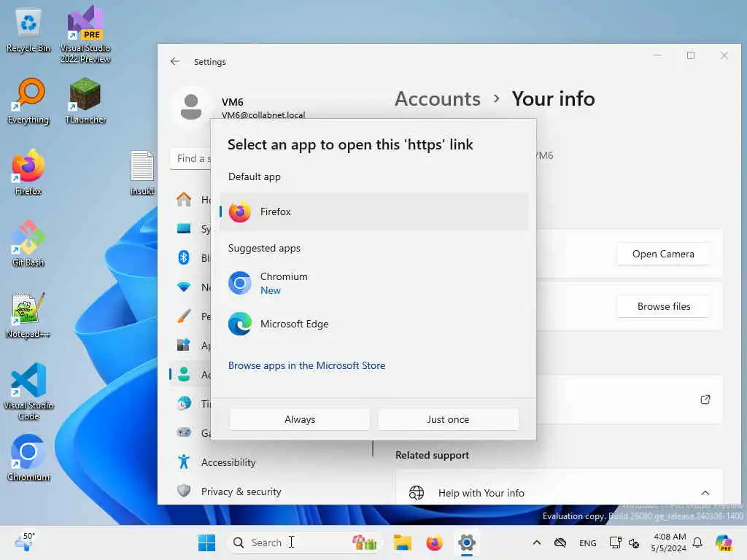Select the Git Bash desktop shortcut
Screen dimensions: 747x560
(28, 244)
